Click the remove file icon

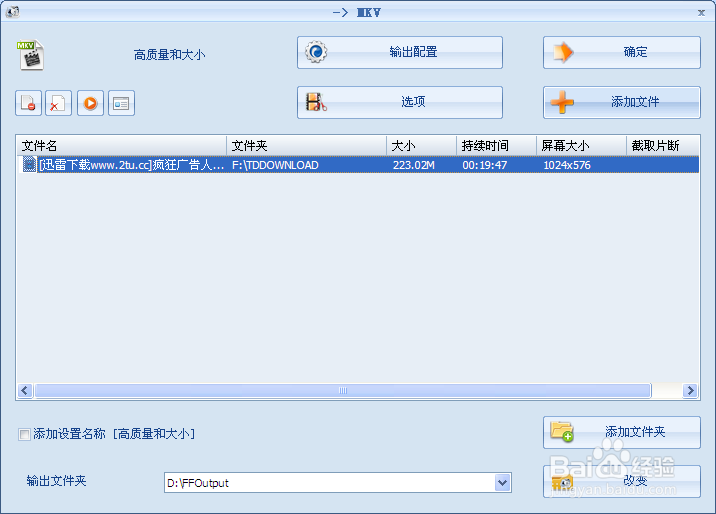coord(28,103)
